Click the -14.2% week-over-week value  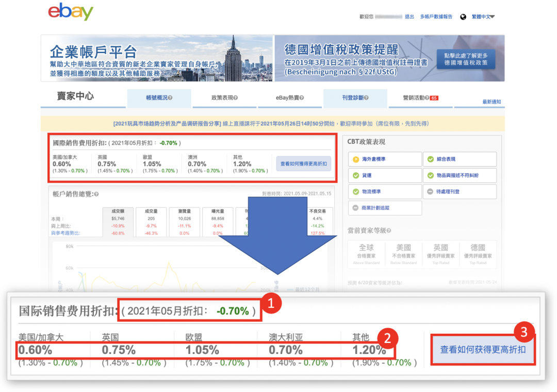click(317, 226)
